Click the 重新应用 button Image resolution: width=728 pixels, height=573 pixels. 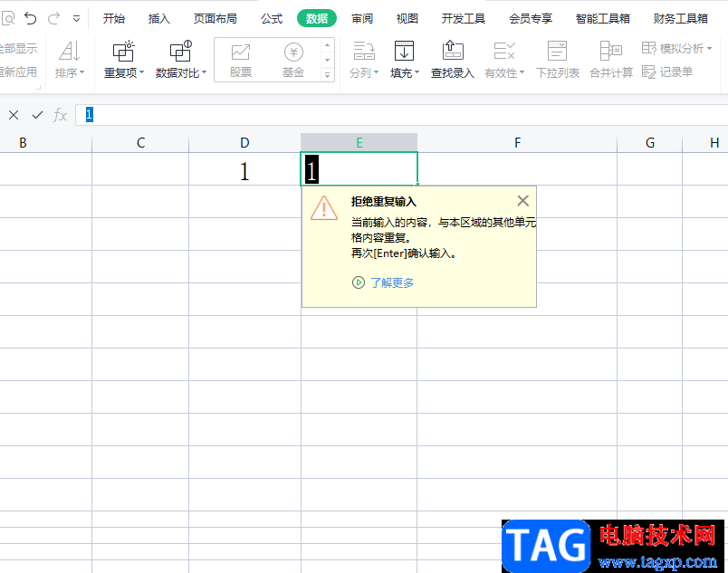click(x=19, y=72)
